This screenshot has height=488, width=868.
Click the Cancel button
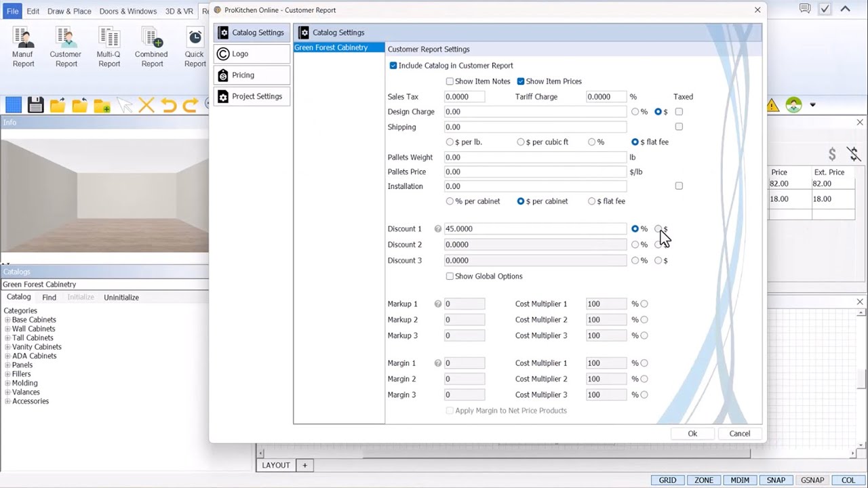[x=740, y=434]
